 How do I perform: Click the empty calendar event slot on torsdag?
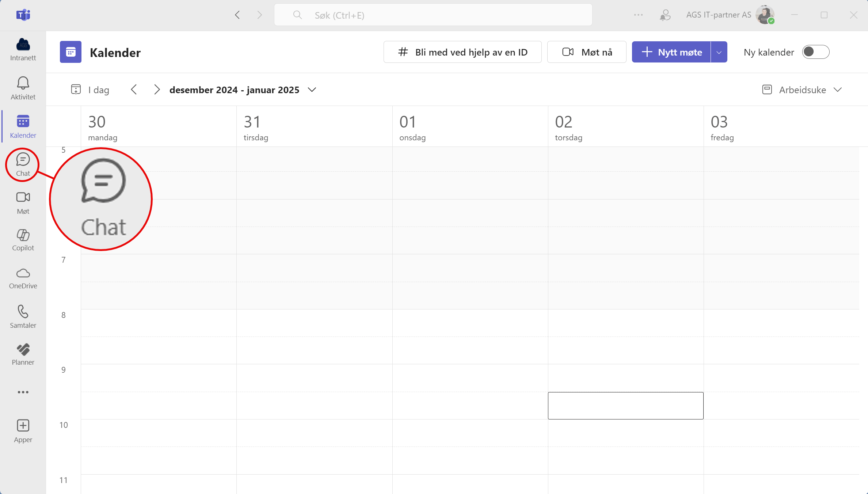pyautogui.click(x=625, y=406)
